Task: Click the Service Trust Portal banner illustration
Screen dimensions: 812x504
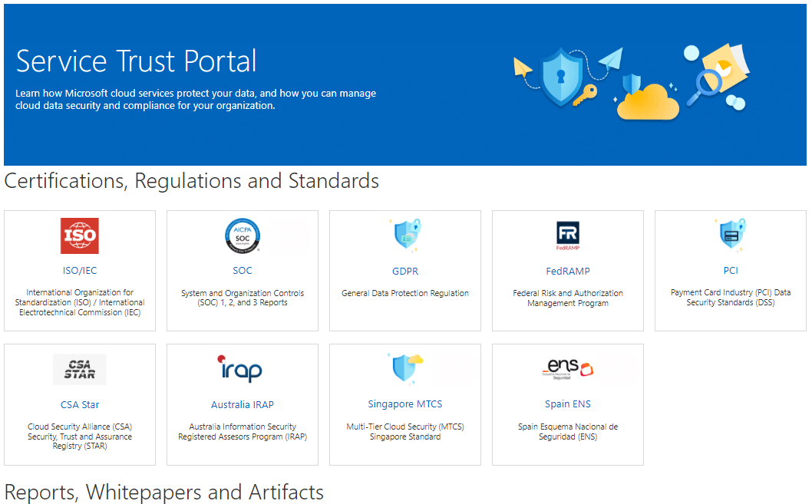Action: [x=631, y=83]
